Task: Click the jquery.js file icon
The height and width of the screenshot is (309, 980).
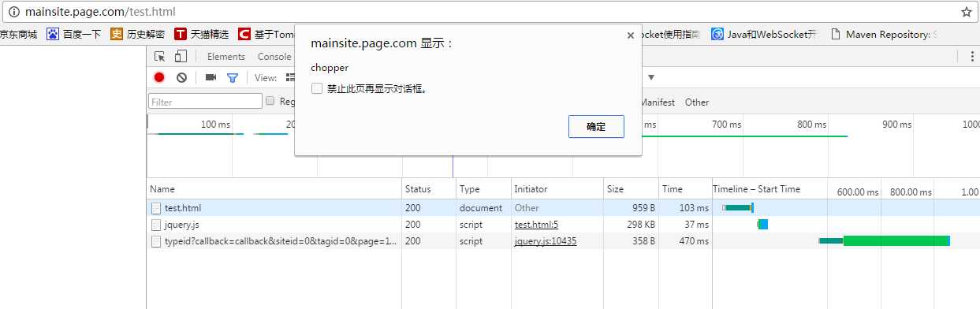Action: coord(156,225)
